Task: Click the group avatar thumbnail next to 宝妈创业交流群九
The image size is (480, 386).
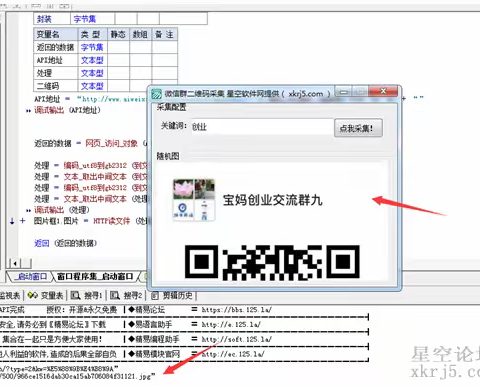Action: [x=194, y=200]
